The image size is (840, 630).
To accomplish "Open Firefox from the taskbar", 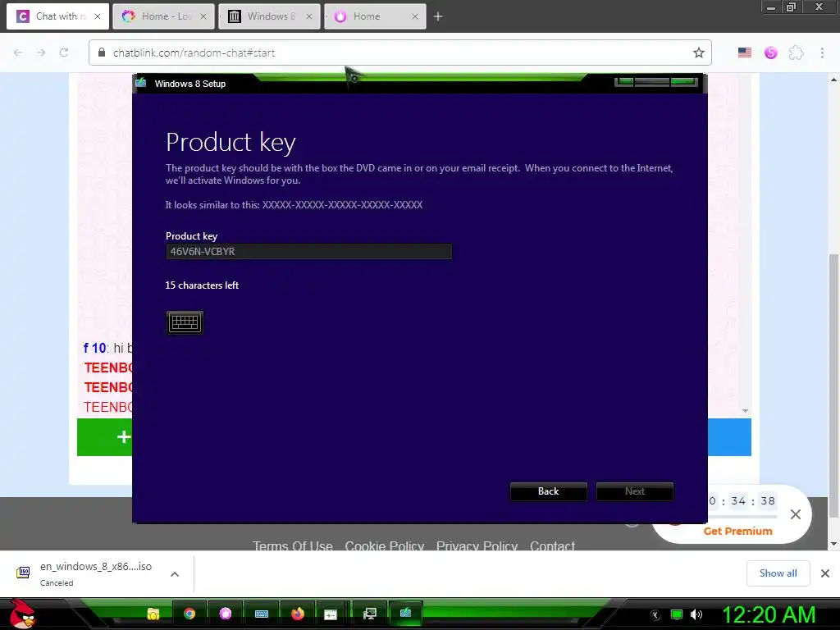I will coord(297,614).
